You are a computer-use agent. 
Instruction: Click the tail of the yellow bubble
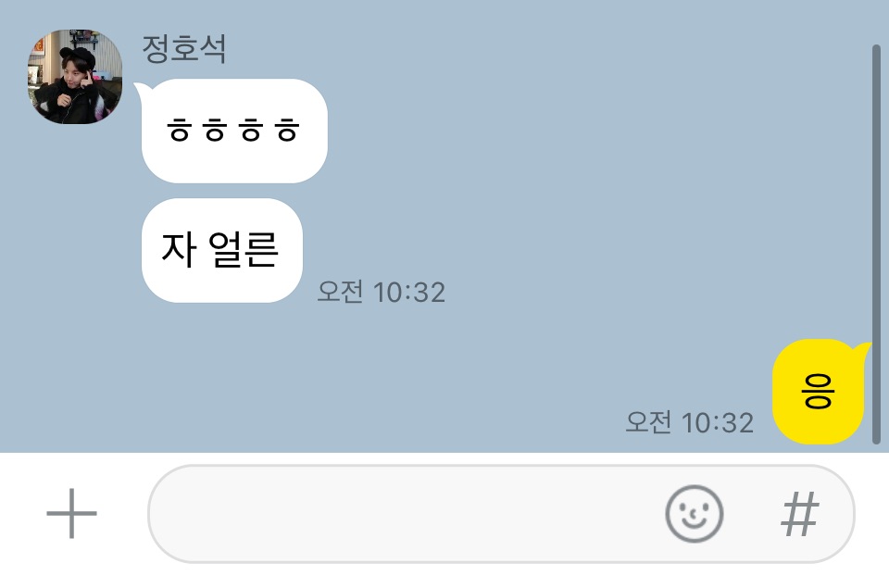pos(865,347)
